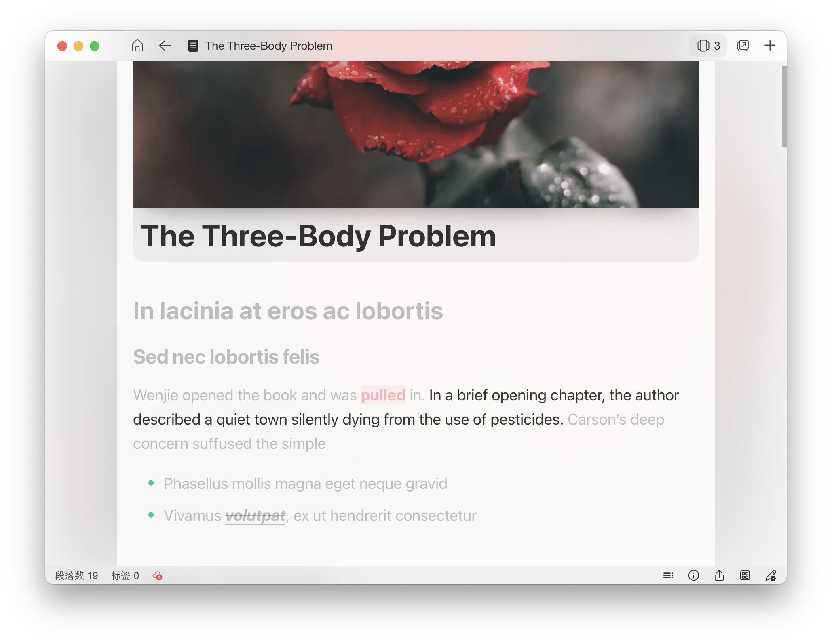
Task: Open note in a new window
Action: tap(743, 46)
